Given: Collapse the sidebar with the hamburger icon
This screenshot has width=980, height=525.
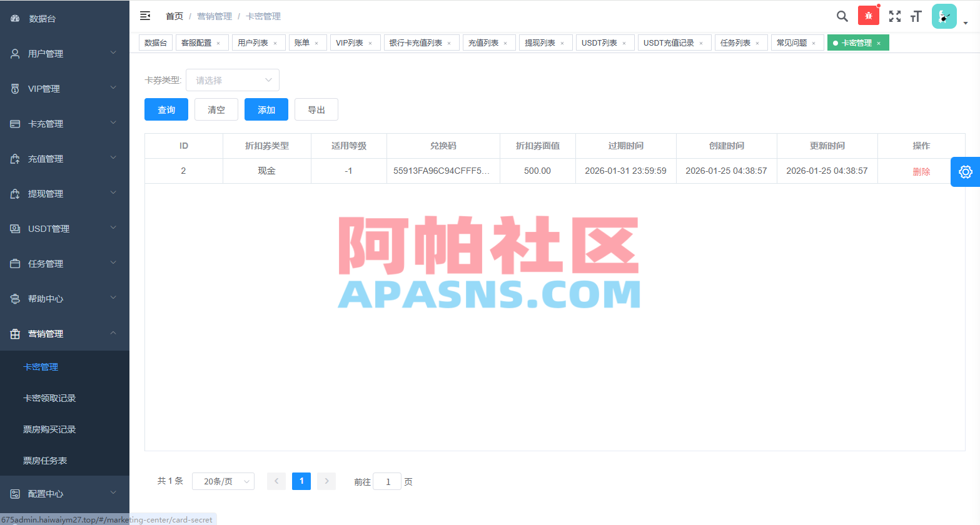Looking at the screenshot, I should click(x=145, y=16).
